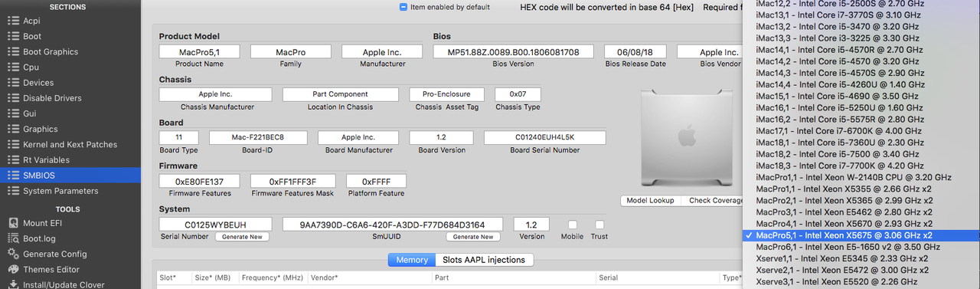Generate a new Serial Number
Image resolution: width=980 pixels, height=289 pixels.
(242, 237)
